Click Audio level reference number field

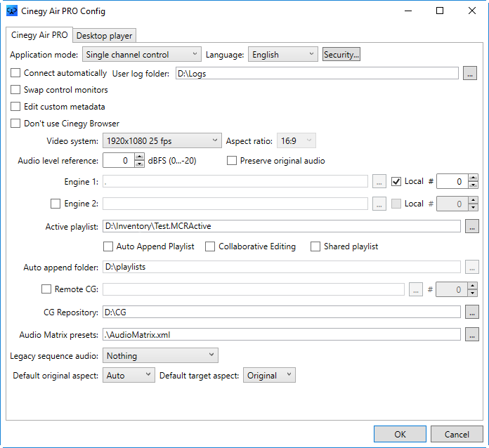[119, 160]
